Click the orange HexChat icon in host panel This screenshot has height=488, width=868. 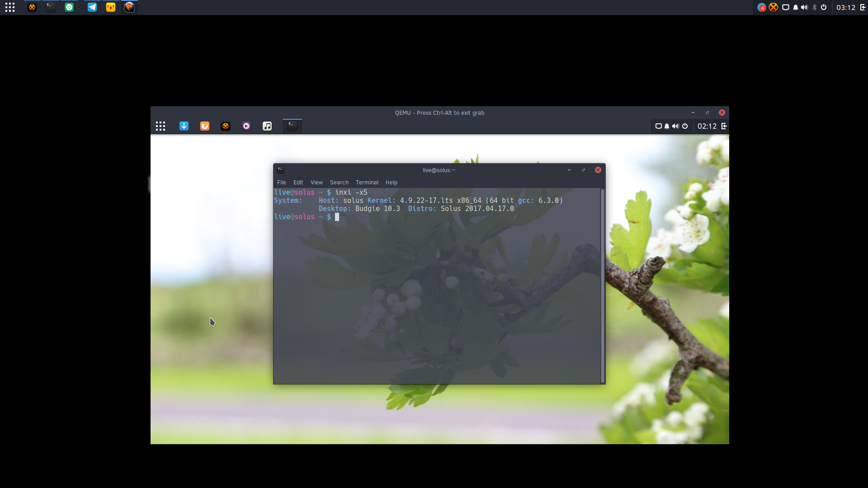[x=32, y=7]
